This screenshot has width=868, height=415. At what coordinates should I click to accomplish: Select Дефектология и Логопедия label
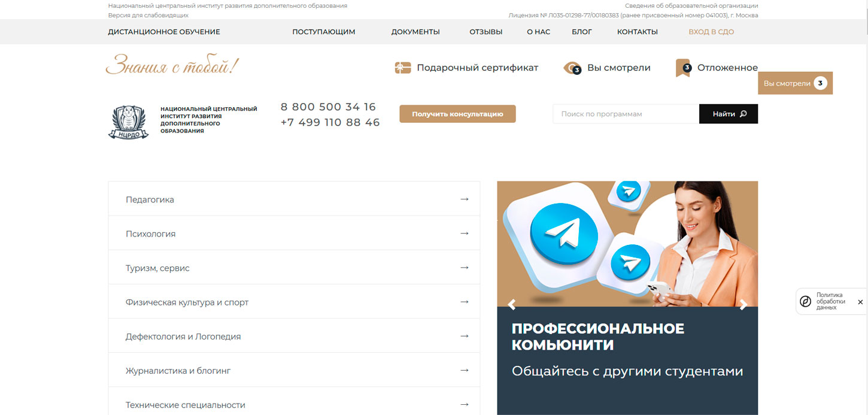(183, 337)
